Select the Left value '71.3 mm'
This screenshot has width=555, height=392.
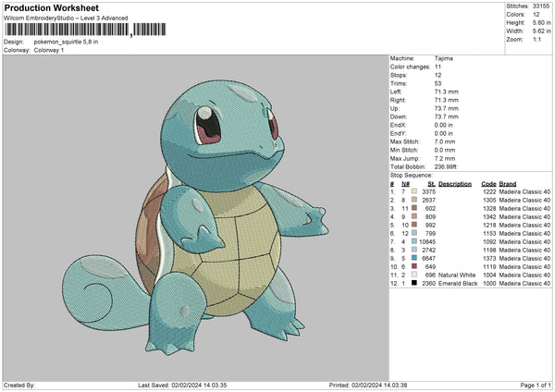coord(447,92)
